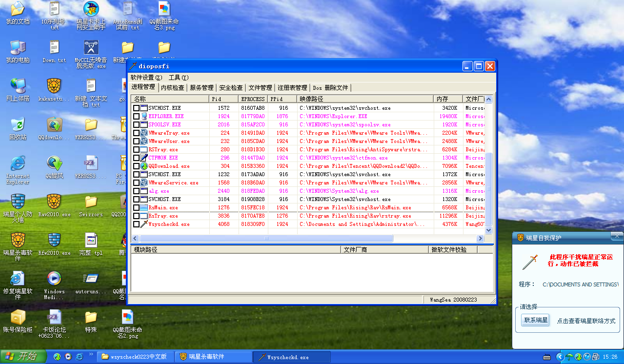Click the keyboard language bar tray icon
Screen dimensions: 624x364
click(547, 357)
